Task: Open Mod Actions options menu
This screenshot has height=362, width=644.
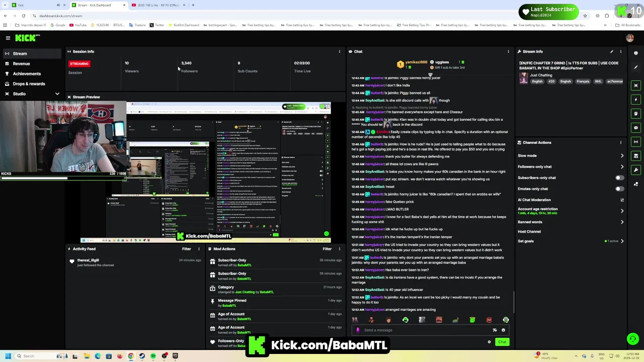Action: coord(340,249)
